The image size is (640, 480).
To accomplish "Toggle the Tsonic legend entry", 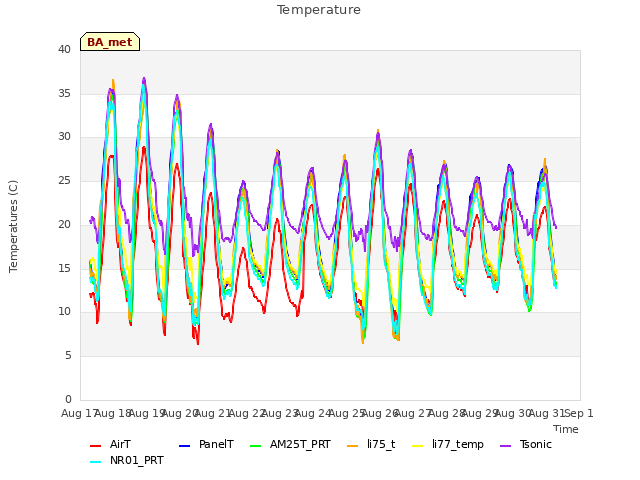I will pyautogui.click(x=526, y=444).
